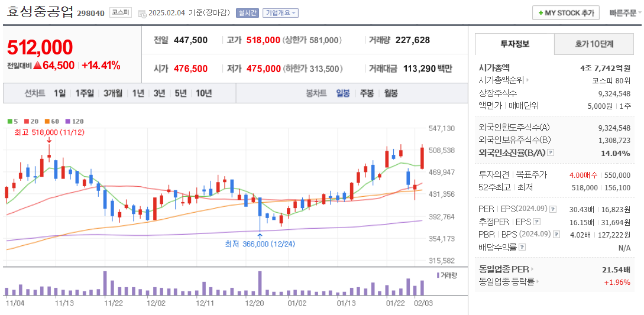Switch to the 호가 10단계 tab
Screen dimensions: 644x315
594,44
